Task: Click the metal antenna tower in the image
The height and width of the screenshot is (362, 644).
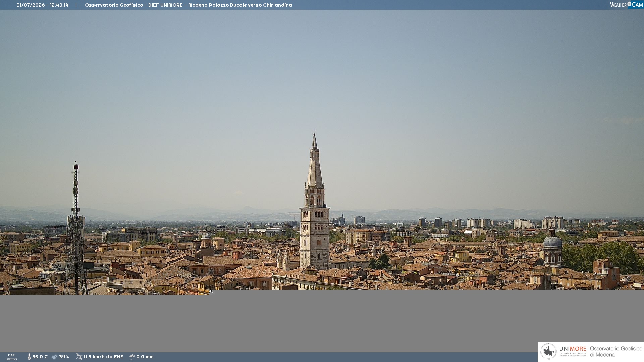Action: [76, 229]
